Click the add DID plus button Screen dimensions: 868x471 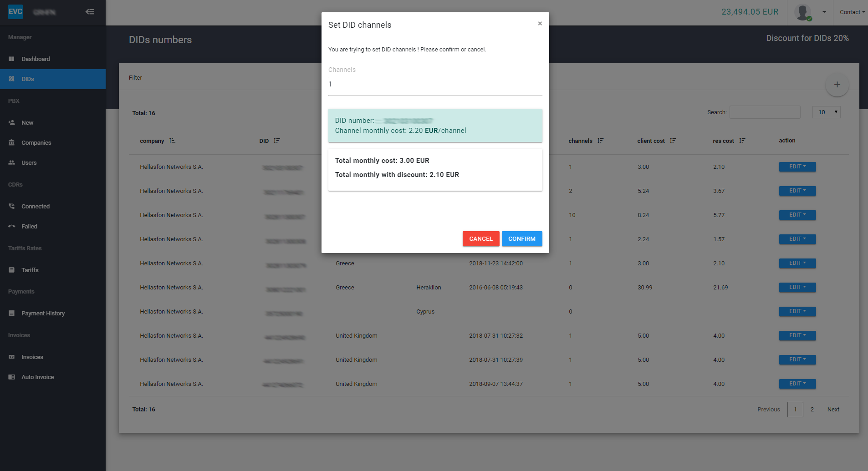(x=837, y=85)
